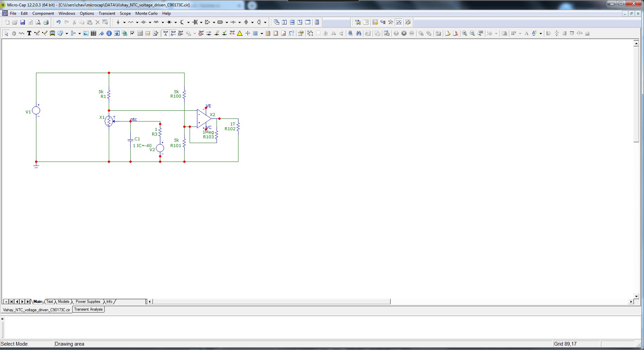The width and height of the screenshot is (644, 350).
Task: Click the Paste clipboard icon
Action: click(x=90, y=22)
